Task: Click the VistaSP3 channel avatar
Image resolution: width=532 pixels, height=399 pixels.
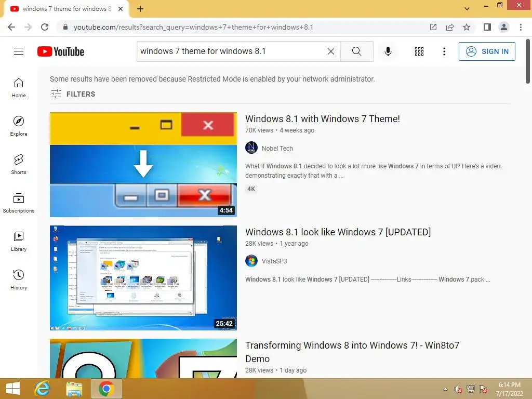Action: pyautogui.click(x=251, y=261)
